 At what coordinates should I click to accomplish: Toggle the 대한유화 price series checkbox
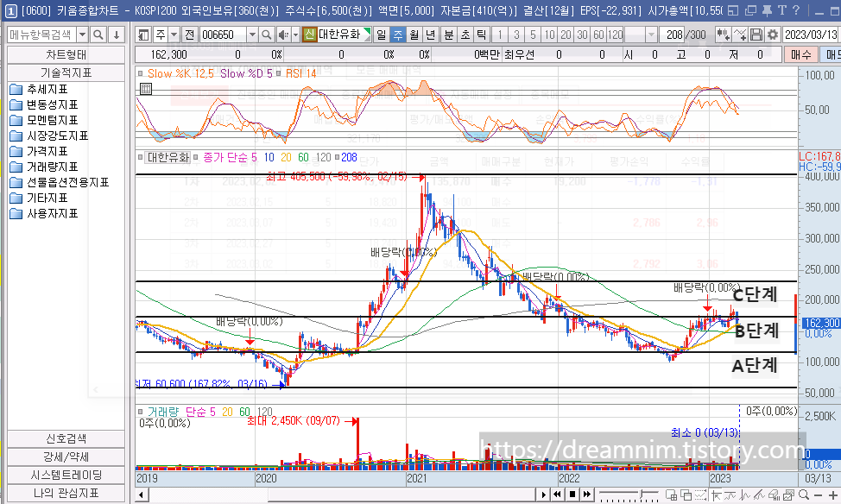pyautogui.click(x=141, y=157)
